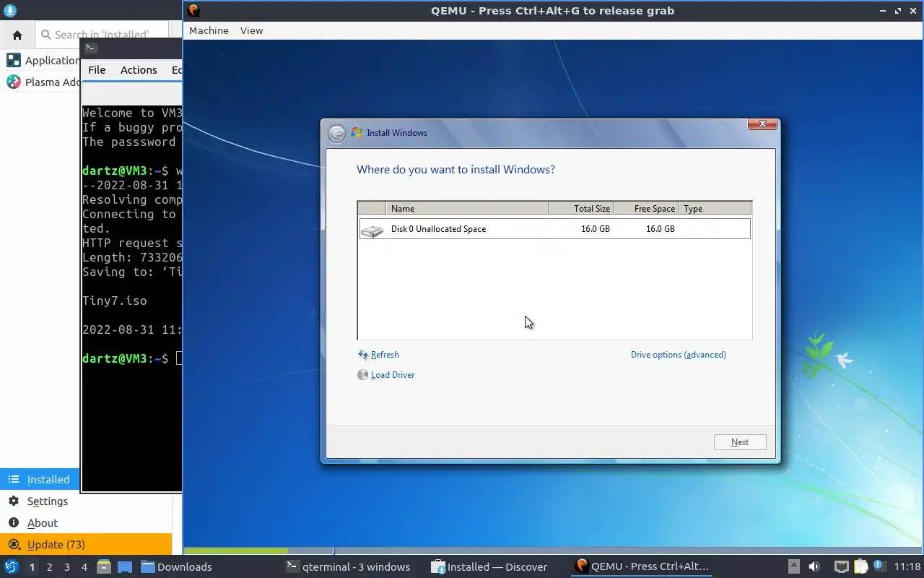This screenshot has width=924, height=578.
Task: Click the clipboard icon in the system tray
Action: (860, 567)
